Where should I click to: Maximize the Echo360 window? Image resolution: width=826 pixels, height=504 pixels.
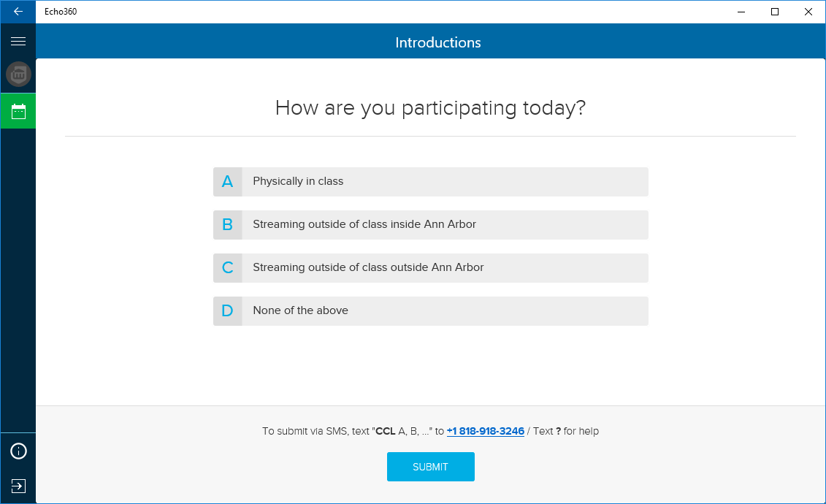[775, 12]
